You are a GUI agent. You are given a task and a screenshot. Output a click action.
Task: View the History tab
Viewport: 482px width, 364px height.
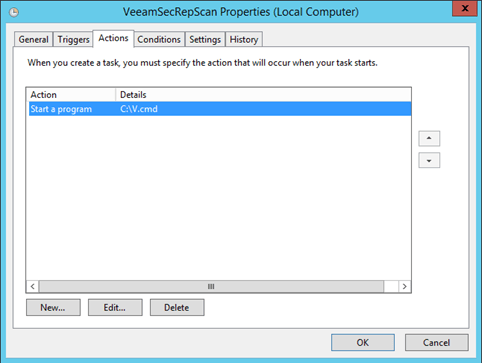click(244, 39)
